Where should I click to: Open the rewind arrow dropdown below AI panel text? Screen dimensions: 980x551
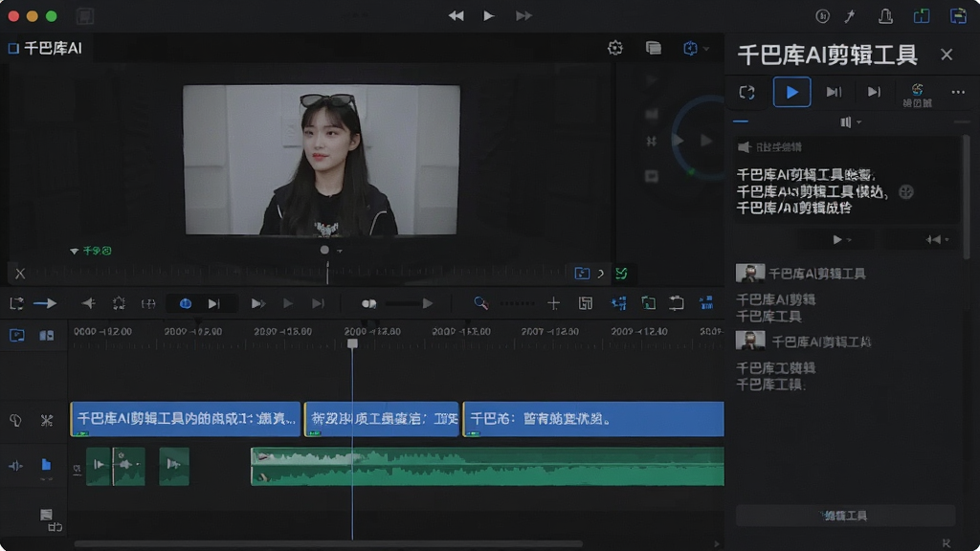point(938,239)
